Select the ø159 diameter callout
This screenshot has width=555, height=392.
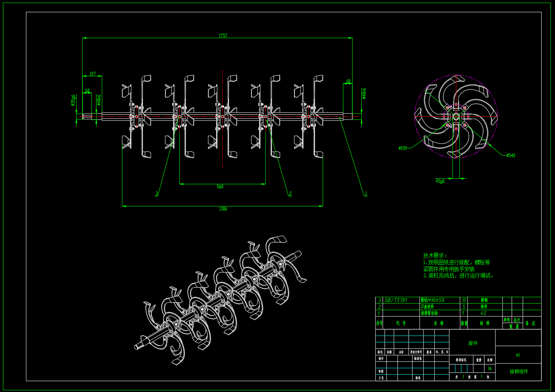pyautogui.click(x=403, y=148)
